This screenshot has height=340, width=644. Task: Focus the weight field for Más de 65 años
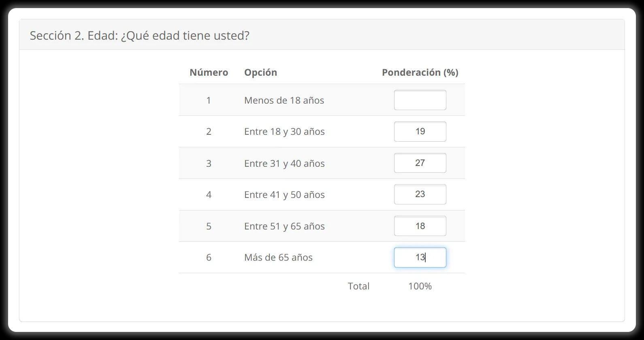(420, 257)
